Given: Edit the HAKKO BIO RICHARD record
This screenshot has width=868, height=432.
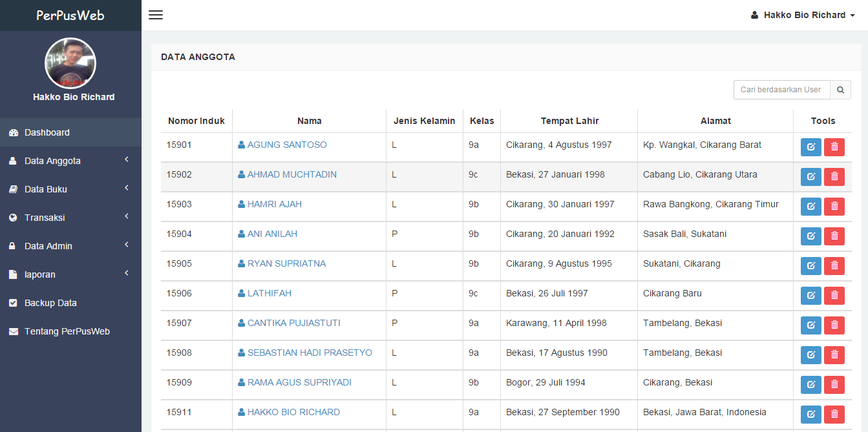Looking at the screenshot, I should pyautogui.click(x=811, y=415).
